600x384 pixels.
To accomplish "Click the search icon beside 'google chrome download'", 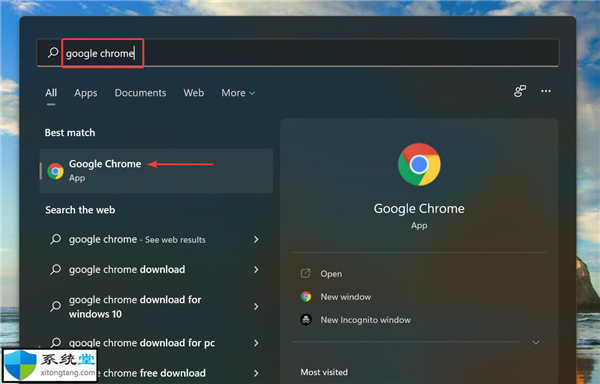I will (x=55, y=269).
